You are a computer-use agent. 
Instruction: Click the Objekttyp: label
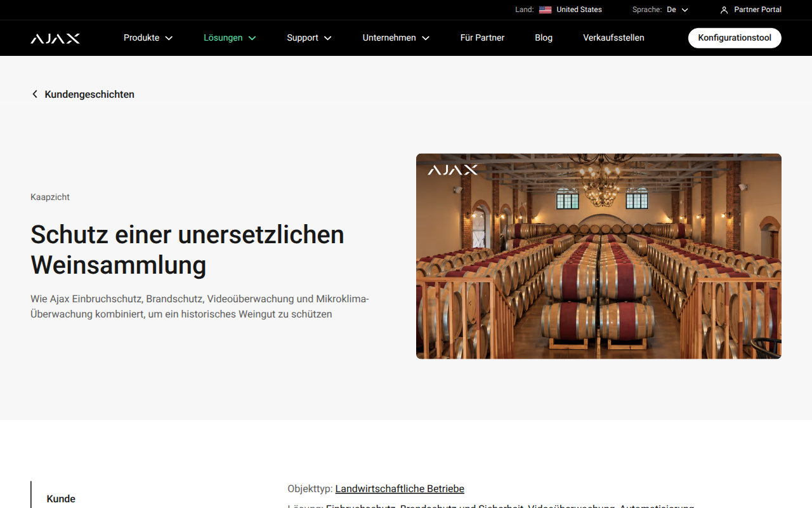click(x=310, y=489)
